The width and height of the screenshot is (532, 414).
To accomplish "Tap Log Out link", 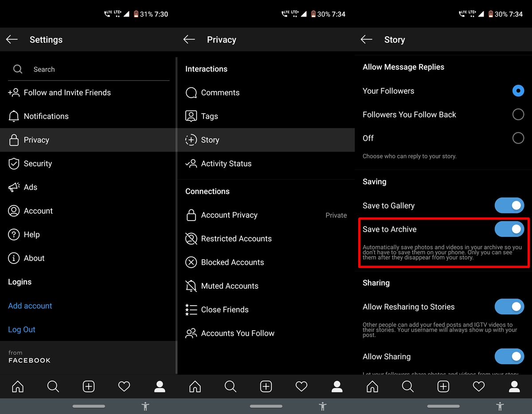I will pos(22,330).
